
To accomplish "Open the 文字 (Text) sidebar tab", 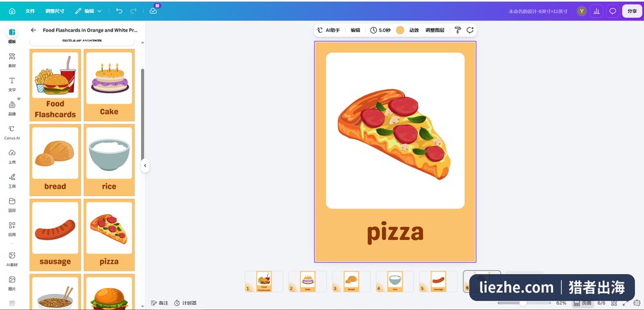I will point(12,84).
